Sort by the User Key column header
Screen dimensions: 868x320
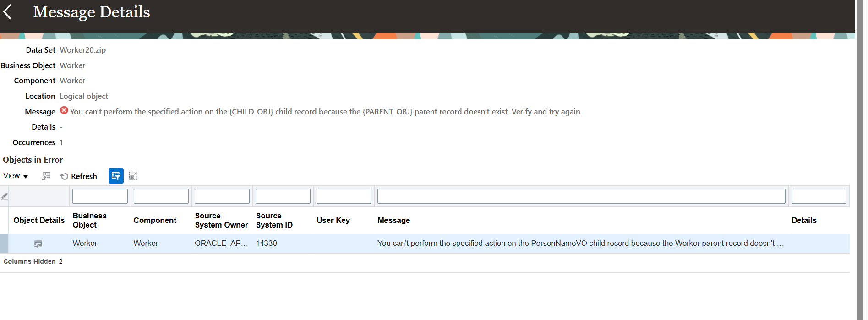coord(333,220)
